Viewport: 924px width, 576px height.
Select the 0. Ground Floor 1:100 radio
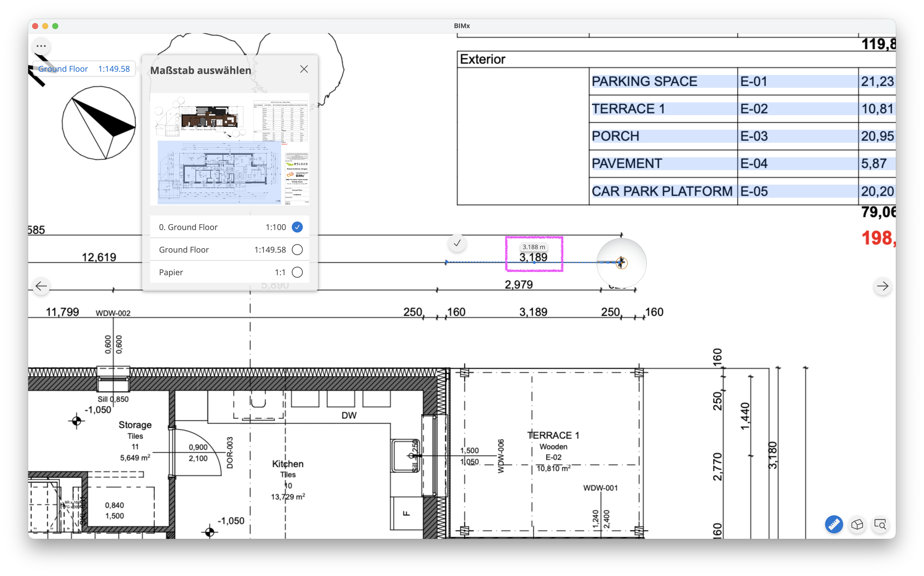tap(297, 227)
